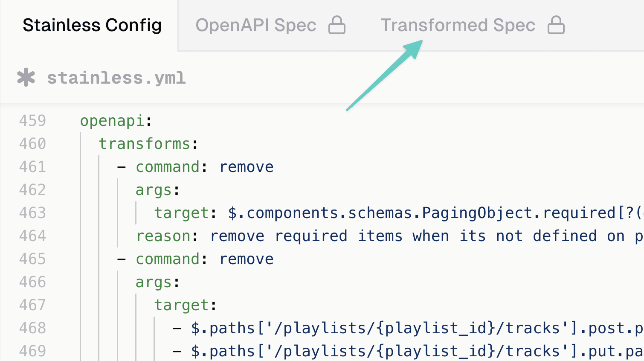Click line number 467 in the gutter
644x361 pixels.
32,305
